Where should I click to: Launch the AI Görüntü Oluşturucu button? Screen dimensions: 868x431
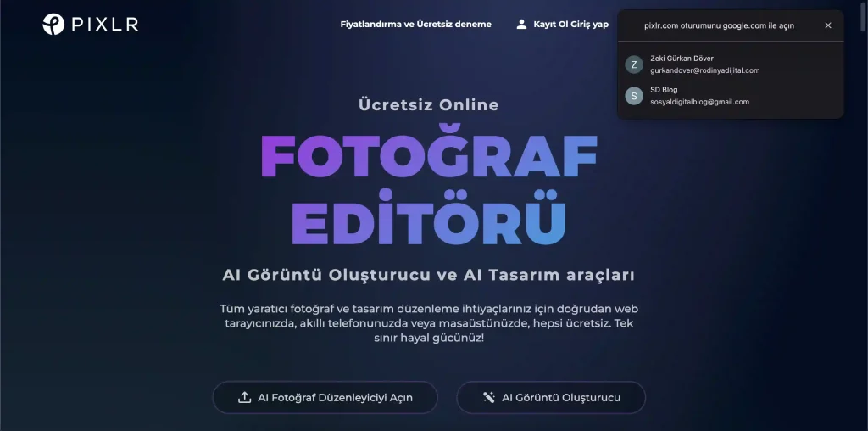pos(560,397)
